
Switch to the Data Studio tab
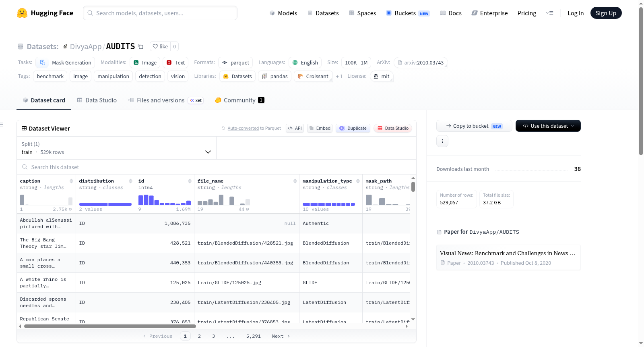(97, 100)
